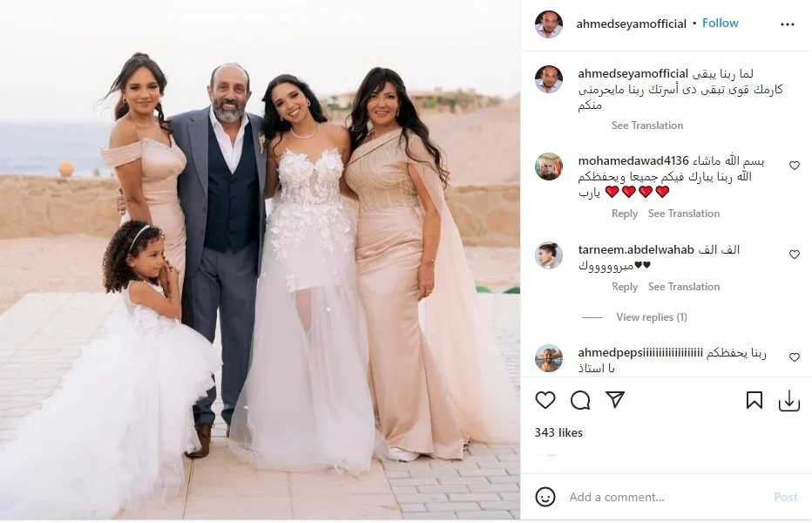
Task: Follow the ahmedseyamofficial account
Action: 720,24
